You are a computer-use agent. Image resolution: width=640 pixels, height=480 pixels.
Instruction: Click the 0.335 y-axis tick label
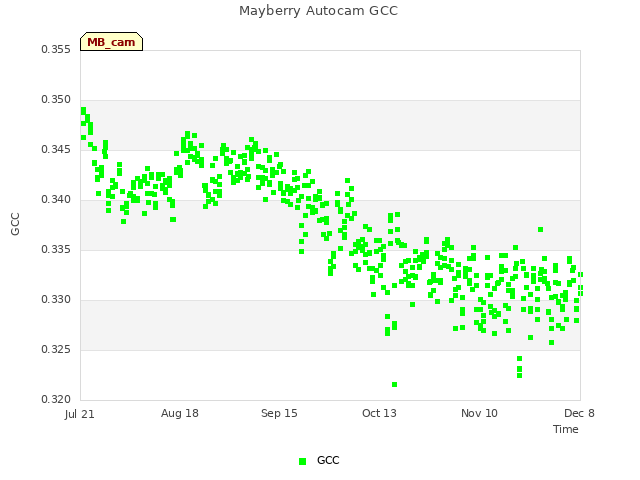coord(56,249)
